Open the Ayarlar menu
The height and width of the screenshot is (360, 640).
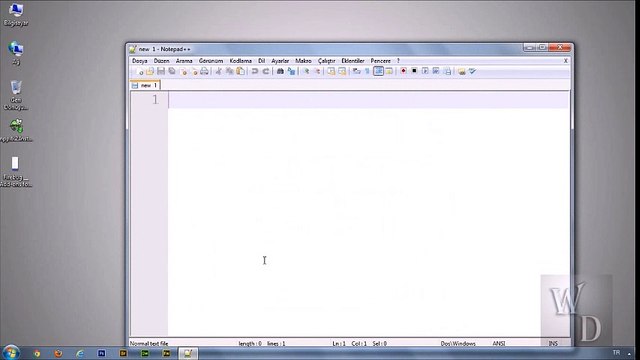(280, 61)
